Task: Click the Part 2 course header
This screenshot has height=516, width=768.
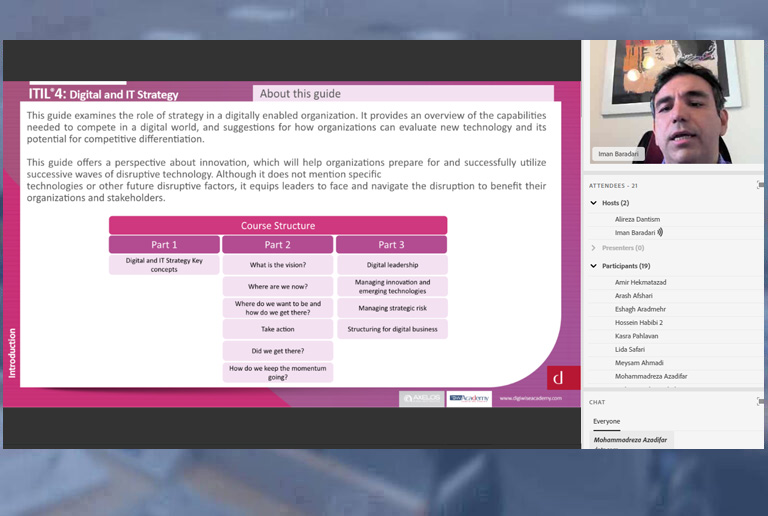Action: pos(277,245)
